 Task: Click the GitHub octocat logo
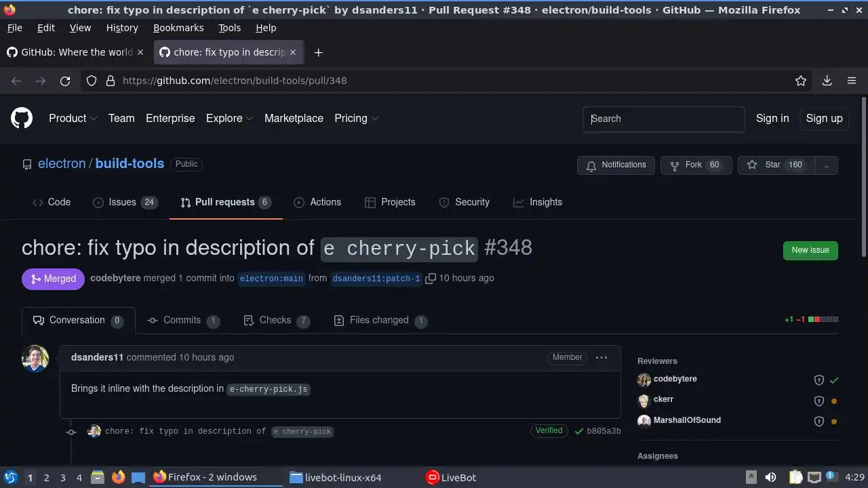(22, 118)
